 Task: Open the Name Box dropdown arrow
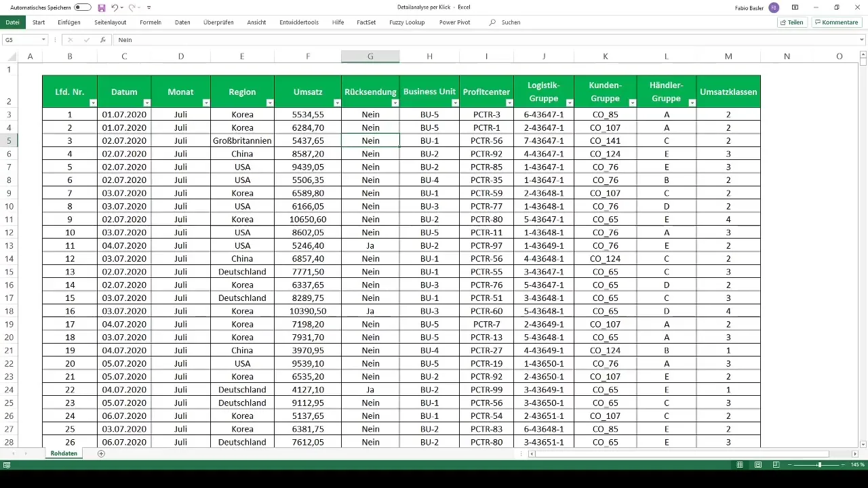tap(43, 40)
